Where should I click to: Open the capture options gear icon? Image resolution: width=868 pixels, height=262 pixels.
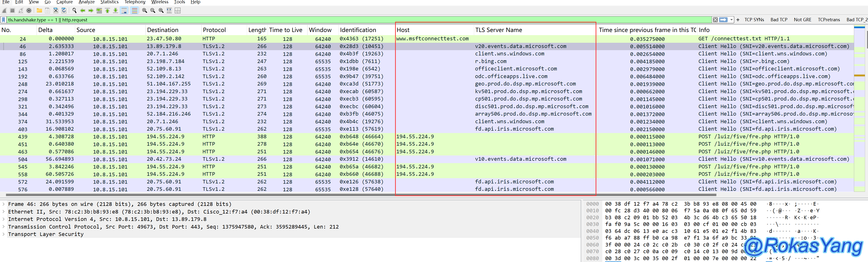click(x=29, y=11)
